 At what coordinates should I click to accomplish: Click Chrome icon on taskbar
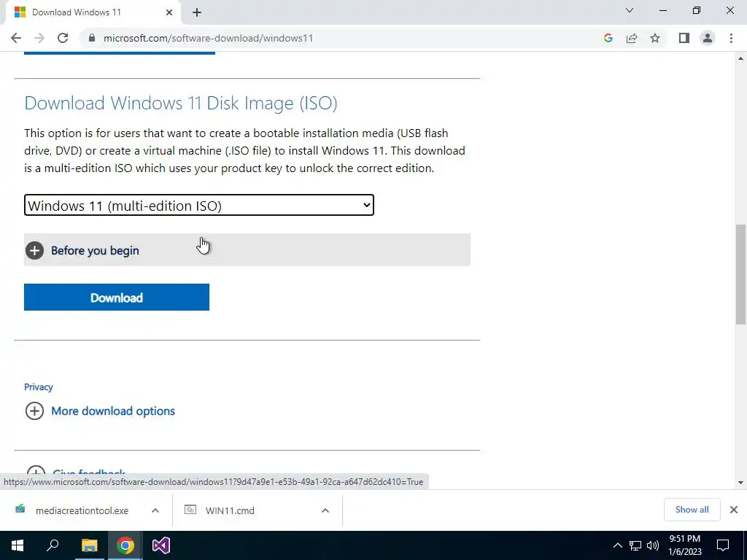[x=125, y=545]
